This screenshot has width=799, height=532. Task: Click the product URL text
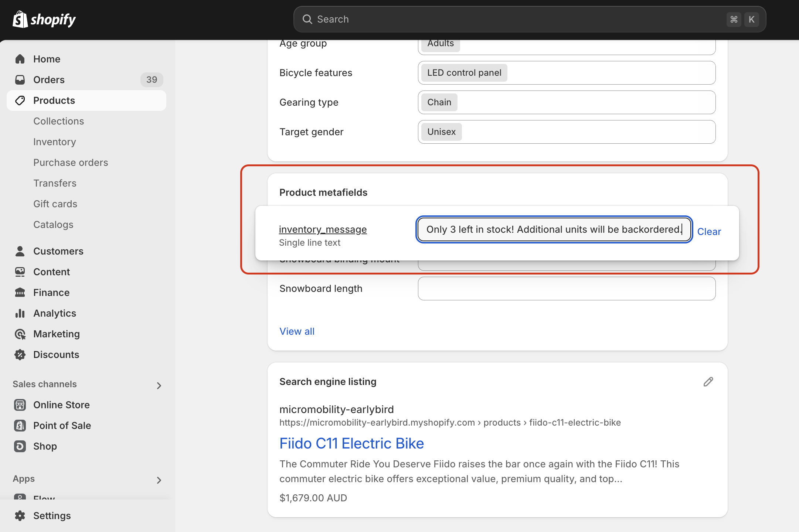[450, 423]
